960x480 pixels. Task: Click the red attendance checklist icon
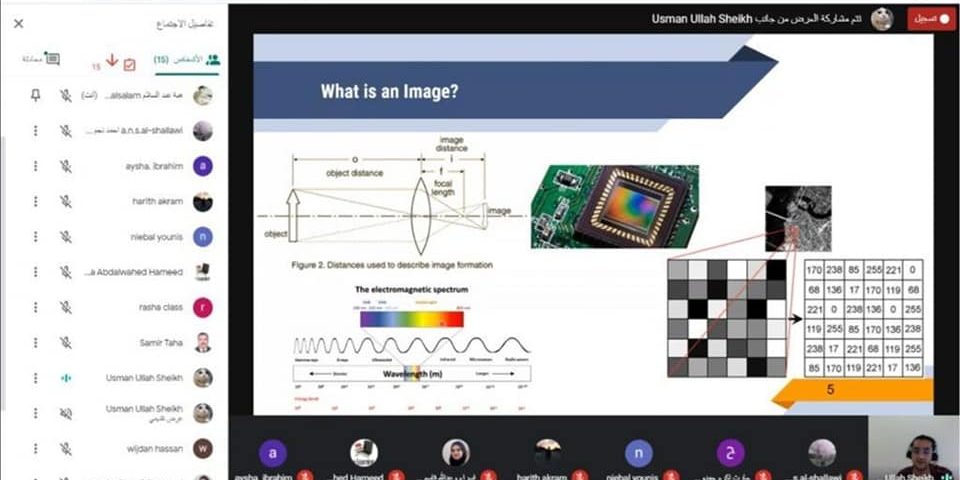pos(129,64)
